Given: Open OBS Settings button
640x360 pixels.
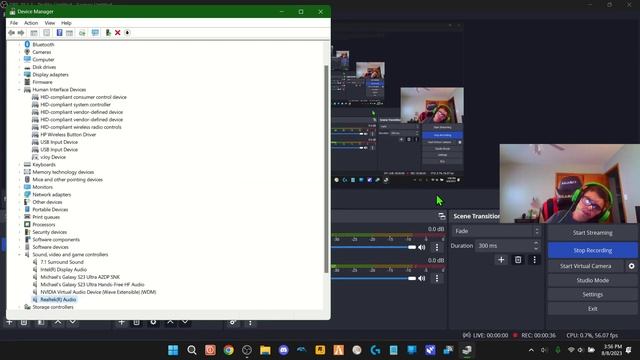Looking at the screenshot, I should point(592,294).
